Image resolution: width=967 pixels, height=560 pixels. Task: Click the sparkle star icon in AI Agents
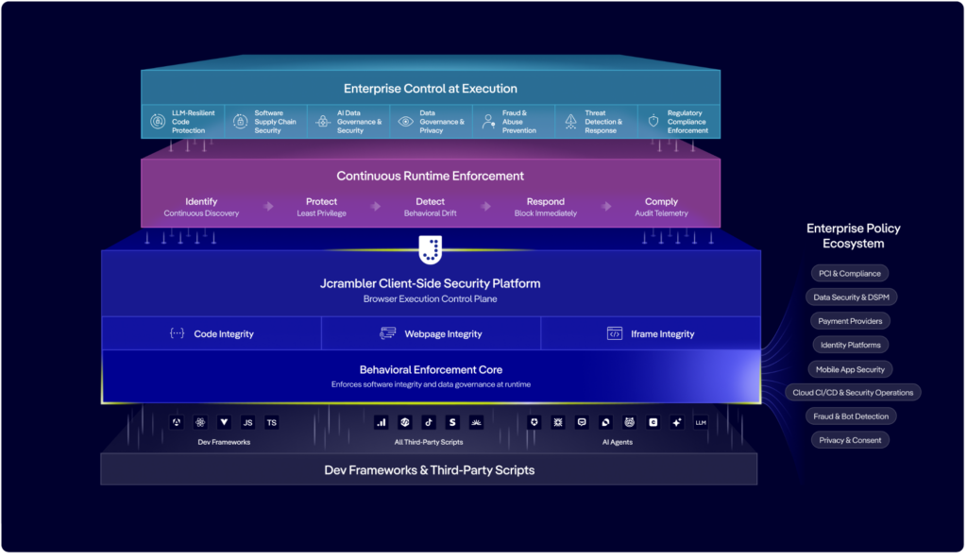pos(676,422)
